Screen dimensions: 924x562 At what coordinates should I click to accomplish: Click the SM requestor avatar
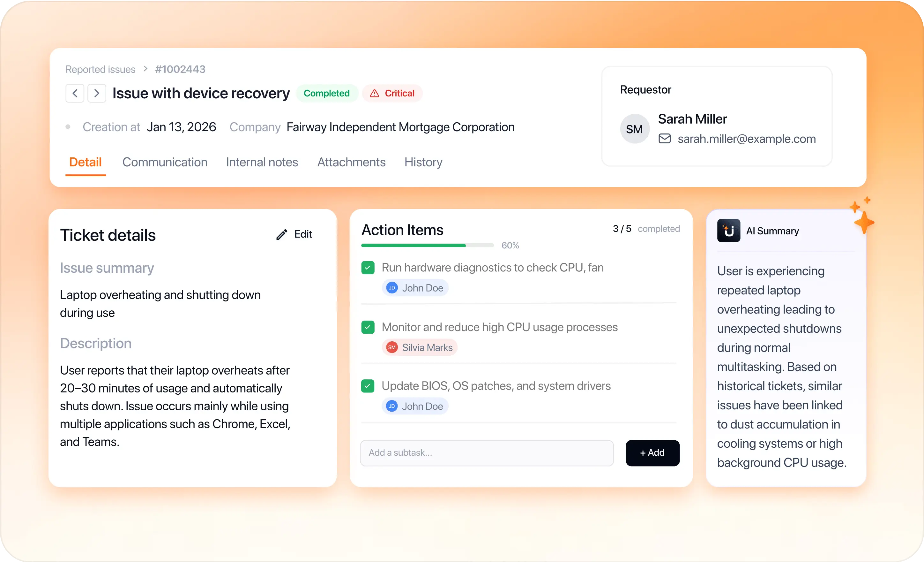click(635, 129)
